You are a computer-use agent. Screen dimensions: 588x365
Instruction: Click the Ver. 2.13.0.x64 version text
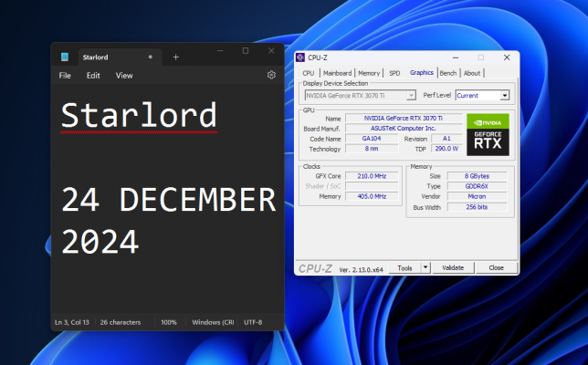[361, 269]
